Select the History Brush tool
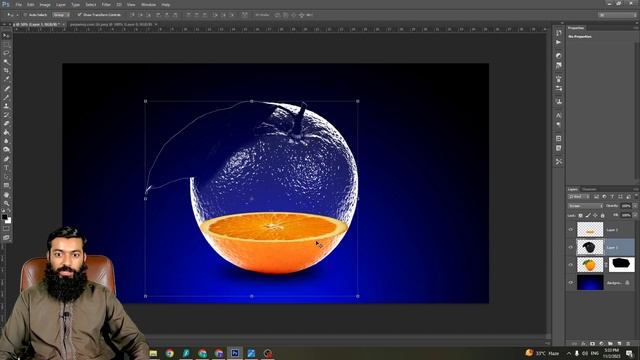Screen dimensions: 640x360 6,115
